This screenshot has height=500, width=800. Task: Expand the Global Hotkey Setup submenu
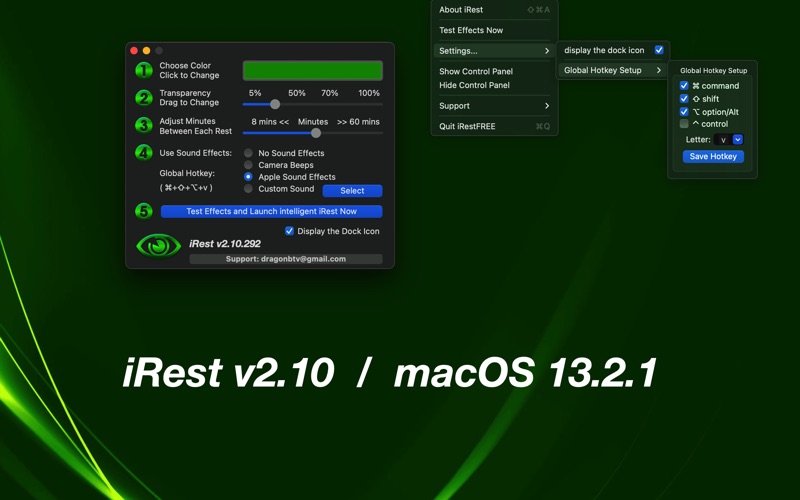pos(612,70)
